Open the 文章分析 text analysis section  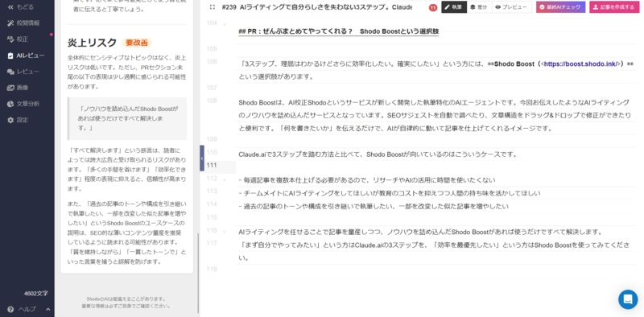tap(23, 104)
